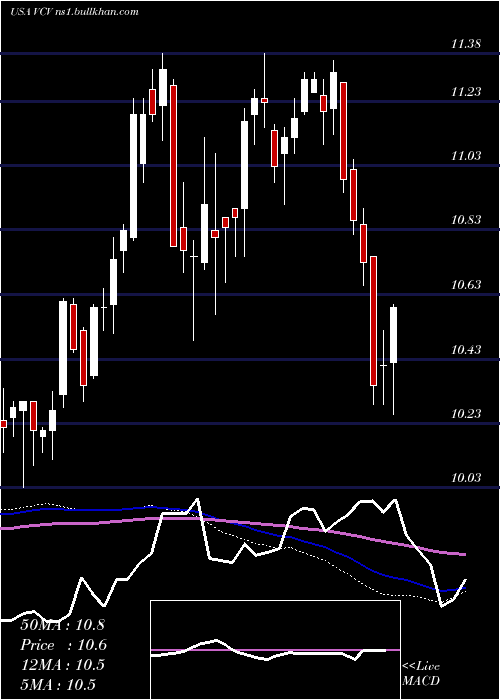Image resolution: width=500 pixels, height=700 pixels.
Task: Click the 11.23 price axis label
Action: [x=466, y=92]
